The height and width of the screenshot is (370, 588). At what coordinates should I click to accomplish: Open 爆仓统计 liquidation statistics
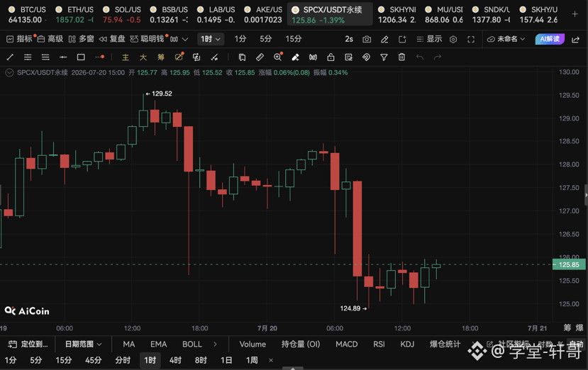[x=445, y=344]
